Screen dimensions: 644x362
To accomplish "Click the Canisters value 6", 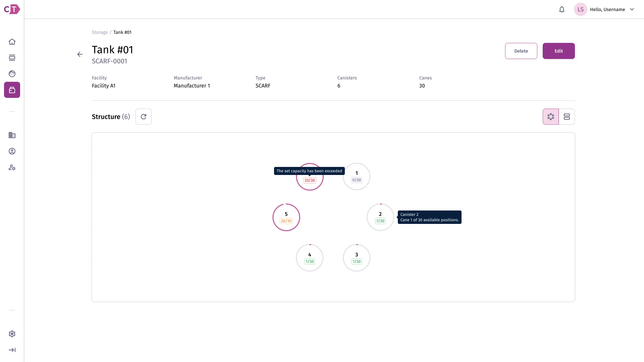I will [339, 86].
